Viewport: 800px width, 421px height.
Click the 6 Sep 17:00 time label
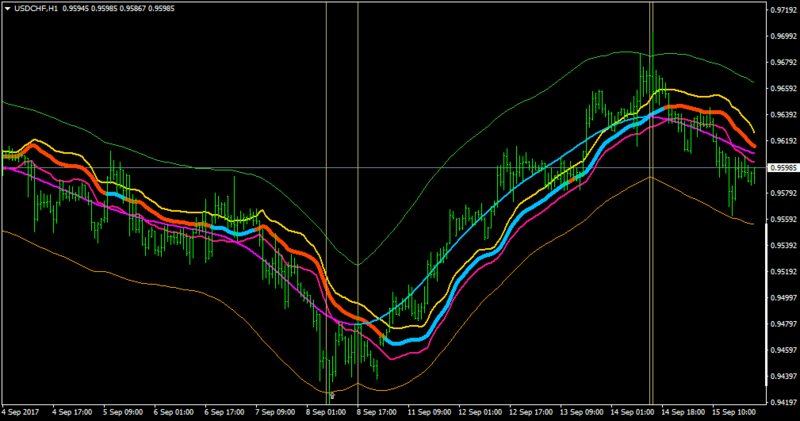click(x=224, y=412)
